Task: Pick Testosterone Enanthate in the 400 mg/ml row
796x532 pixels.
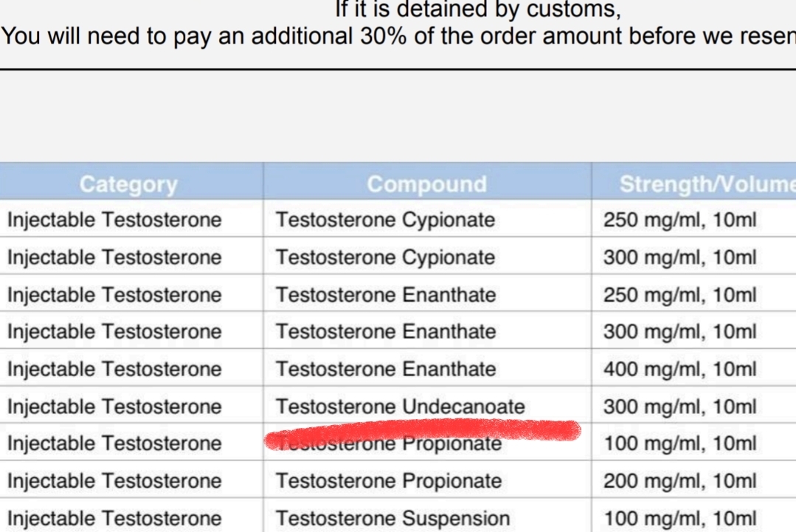Action: tap(386, 369)
